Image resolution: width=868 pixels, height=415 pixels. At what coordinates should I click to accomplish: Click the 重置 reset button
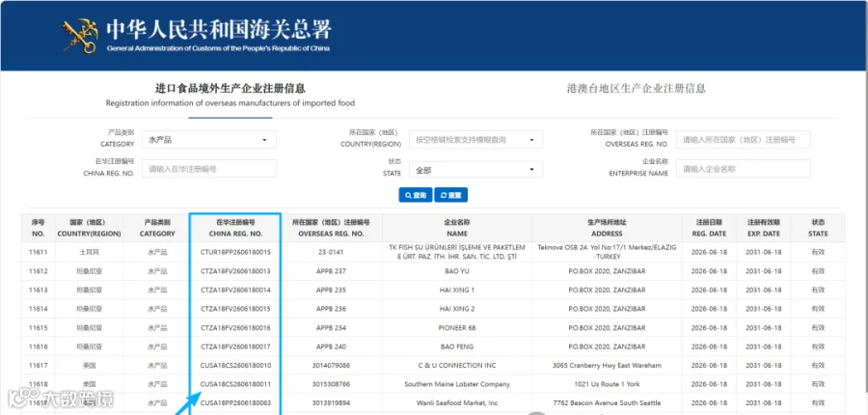(x=450, y=195)
